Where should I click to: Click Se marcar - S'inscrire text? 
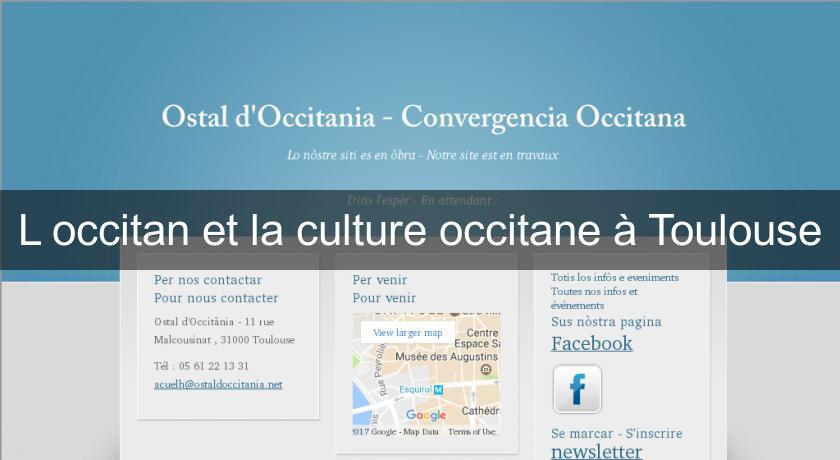coord(617,433)
